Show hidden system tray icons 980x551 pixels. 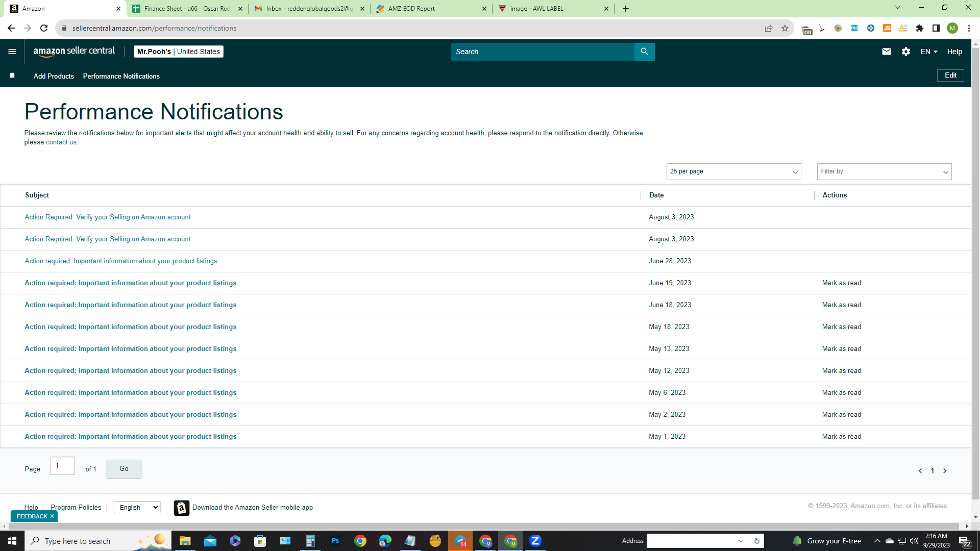tap(877, 541)
